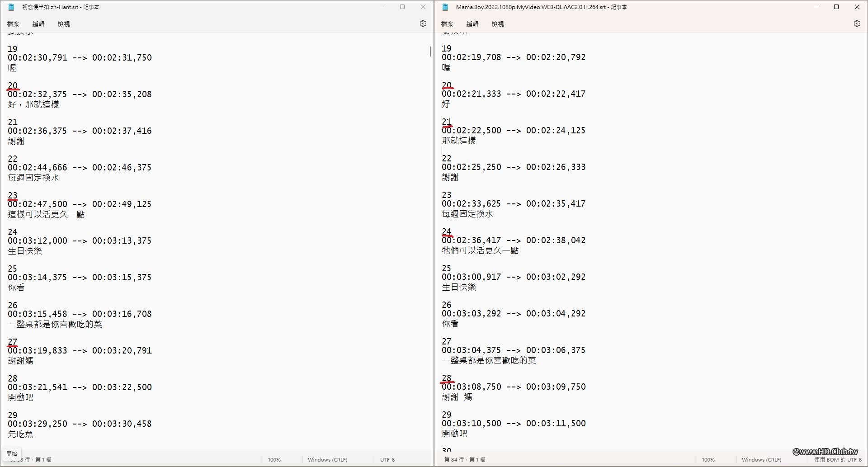Click the line 謝謝 媽 in right window

(x=457, y=397)
